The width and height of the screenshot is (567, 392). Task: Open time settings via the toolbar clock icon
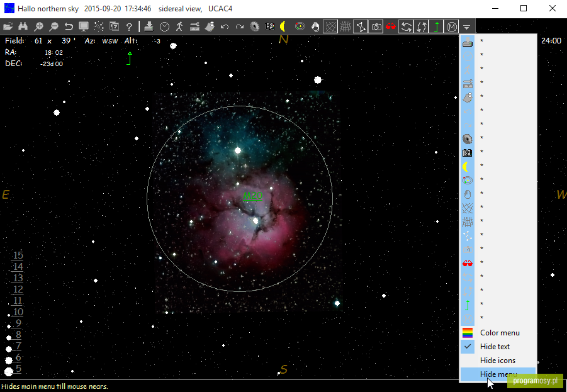click(x=164, y=26)
